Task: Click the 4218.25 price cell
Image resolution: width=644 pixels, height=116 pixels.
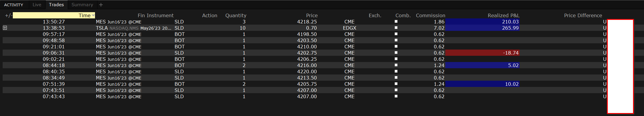Action: coord(307,22)
